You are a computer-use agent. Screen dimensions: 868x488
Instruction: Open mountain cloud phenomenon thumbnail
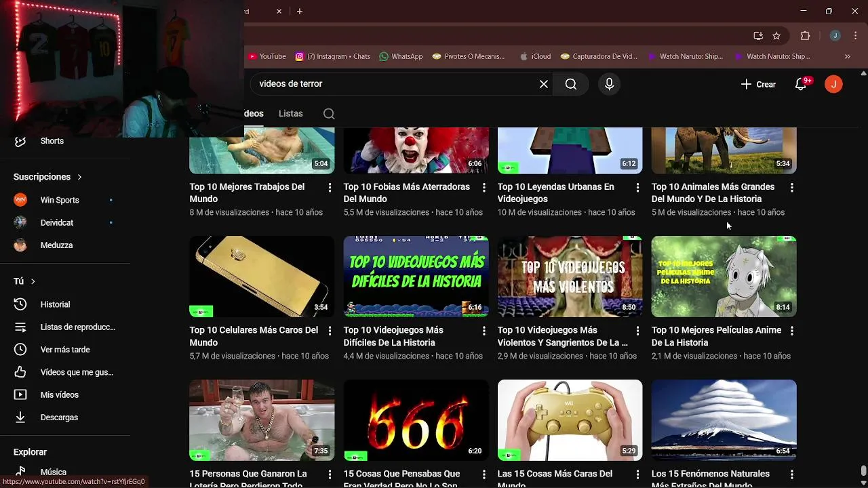[x=724, y=420]
